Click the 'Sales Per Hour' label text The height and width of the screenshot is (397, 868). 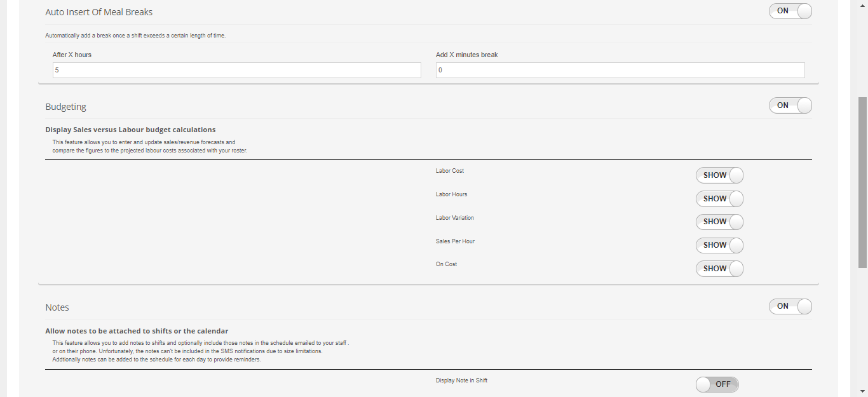tap(456, 241)
